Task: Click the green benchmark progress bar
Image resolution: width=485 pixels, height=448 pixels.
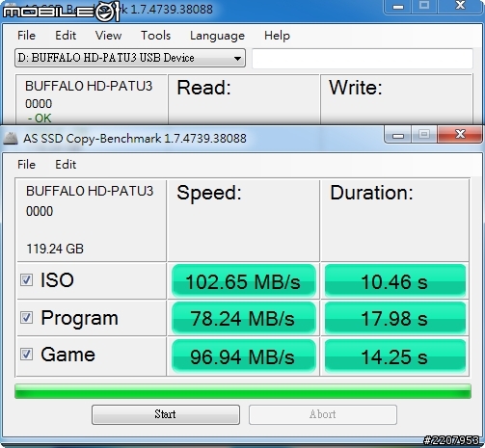Action: (243, 391)
